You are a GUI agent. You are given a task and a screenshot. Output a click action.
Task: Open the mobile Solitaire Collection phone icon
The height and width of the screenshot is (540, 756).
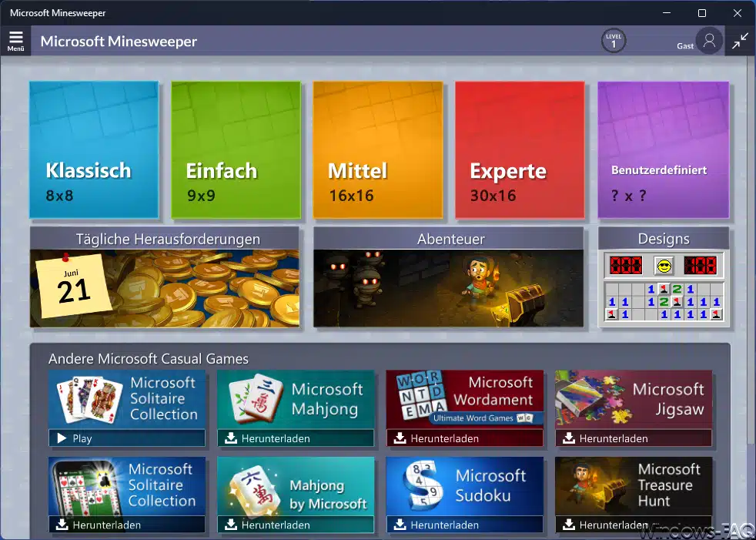click(x=87, y=488)
